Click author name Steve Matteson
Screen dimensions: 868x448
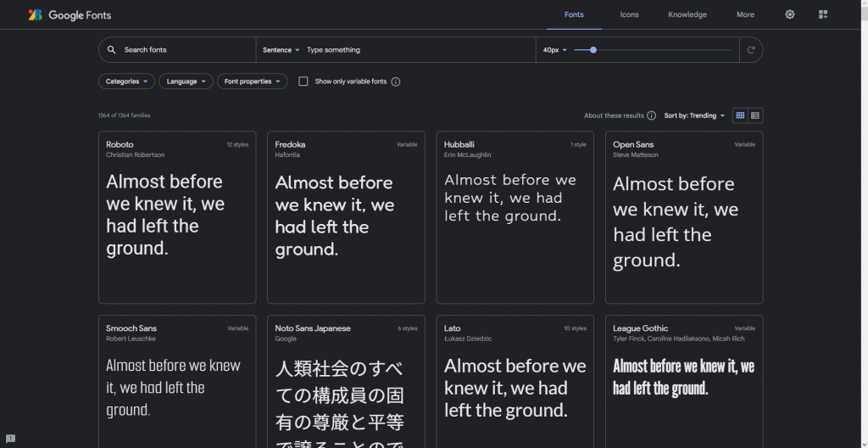pos(636,154)
